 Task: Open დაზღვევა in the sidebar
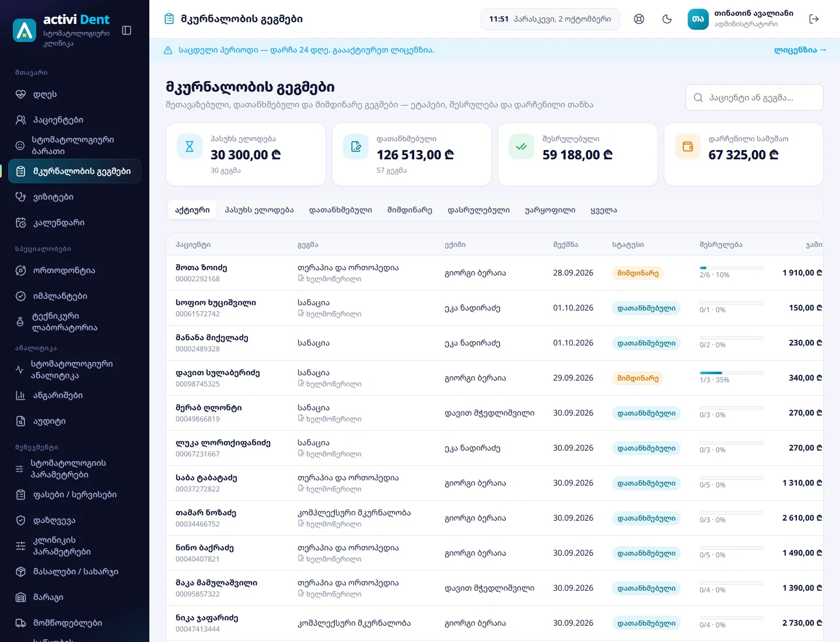75,520
